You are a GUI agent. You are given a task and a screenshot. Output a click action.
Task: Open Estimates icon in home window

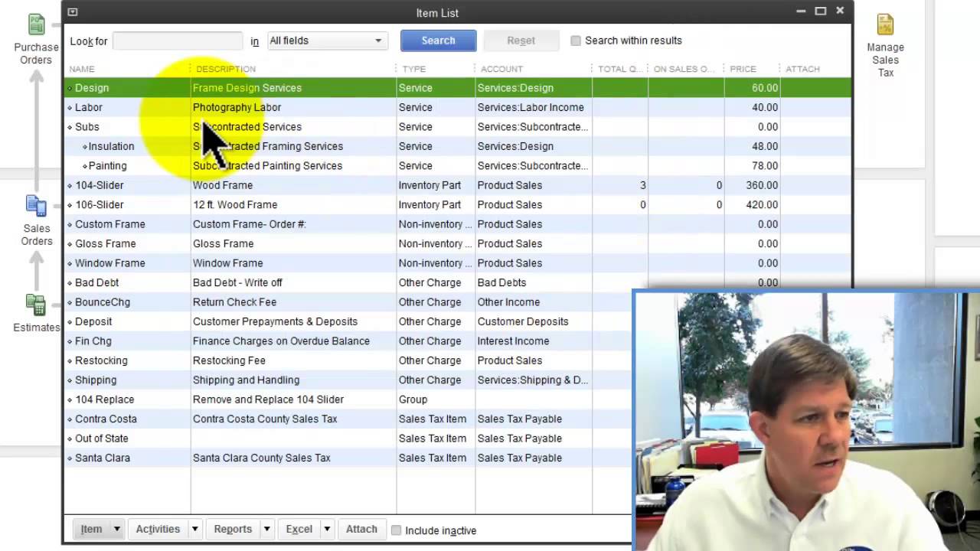pyautogui.click(x=36, y=305)
